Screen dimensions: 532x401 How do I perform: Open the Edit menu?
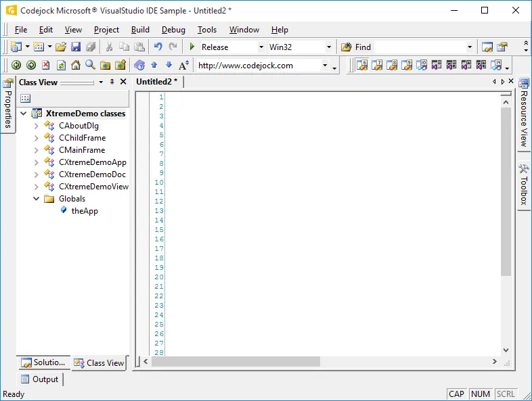pyautogui.click(x=46, y=30)
